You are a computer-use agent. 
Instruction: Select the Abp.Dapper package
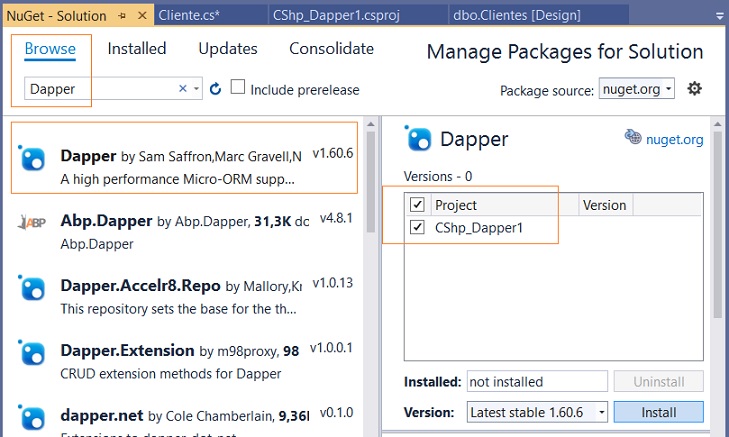tap(184, 231)
